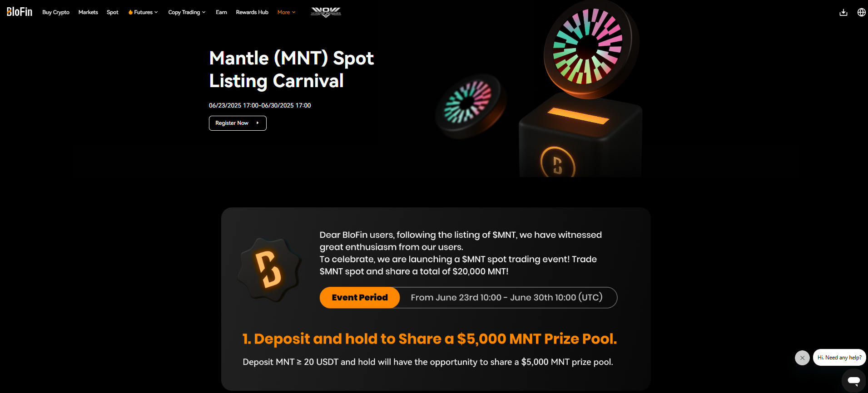
Task: Open the Buy Crypto menu item
Action: click(56, 12)
